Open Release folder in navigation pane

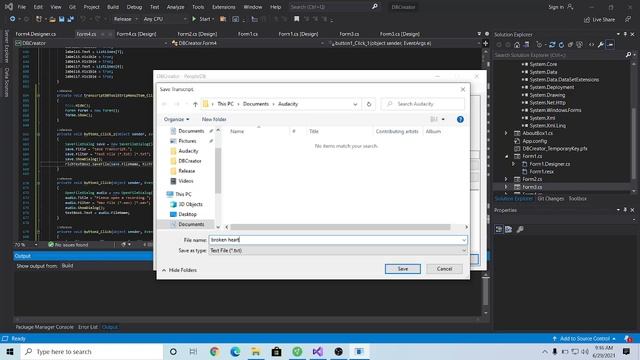click(186, 171)
